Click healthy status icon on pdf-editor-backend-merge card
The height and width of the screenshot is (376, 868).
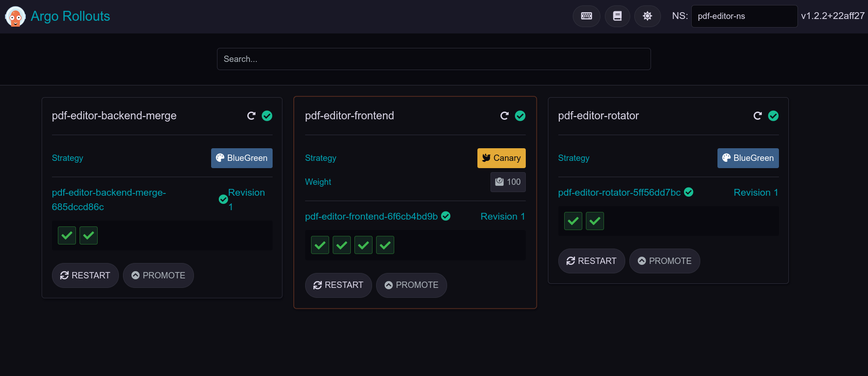tap(267, 116)
